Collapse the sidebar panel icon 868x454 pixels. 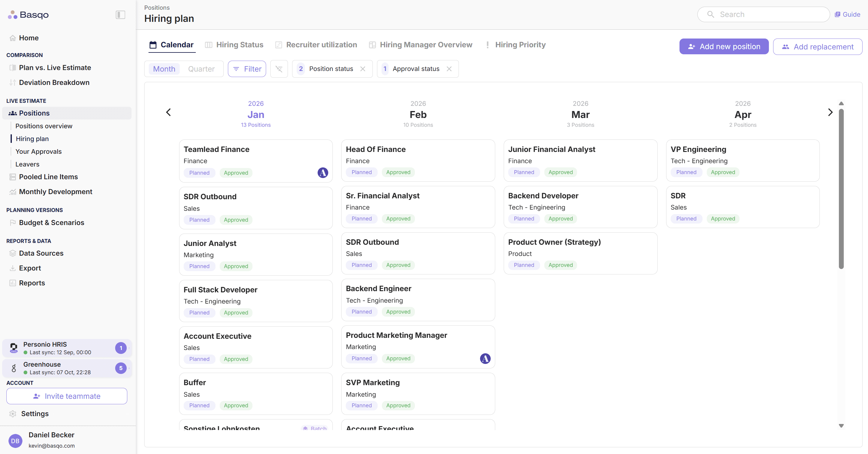120,15
